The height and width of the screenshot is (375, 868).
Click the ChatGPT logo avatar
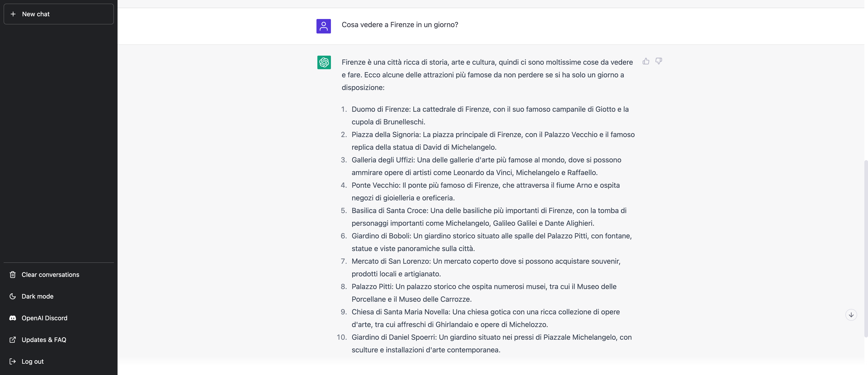[324, 62]
